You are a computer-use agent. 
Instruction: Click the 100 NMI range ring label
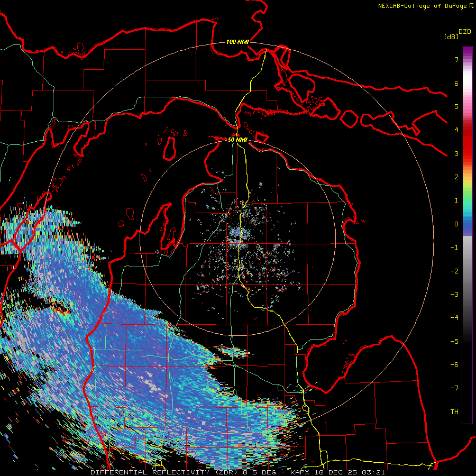pos(237,42)
